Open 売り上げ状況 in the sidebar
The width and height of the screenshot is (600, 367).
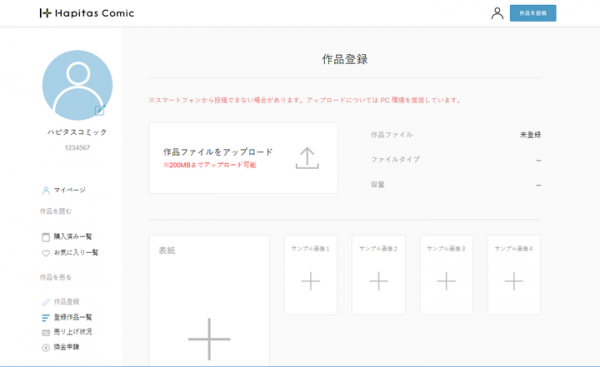(x=73, y=332)
